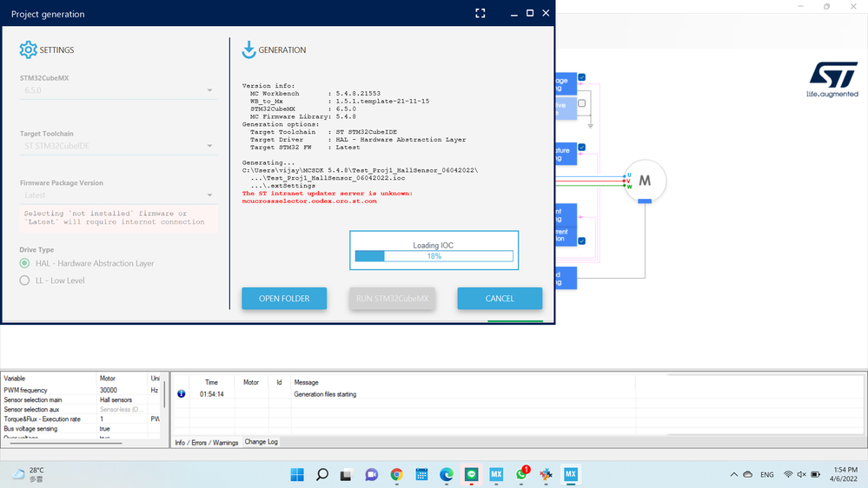Click the battery tray icon
Image resolution: width=868 pixels, height=488 pixels.
coord(815,475)
